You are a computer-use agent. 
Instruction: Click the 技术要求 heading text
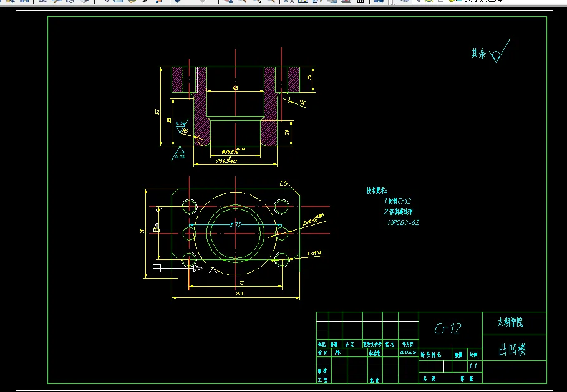376,191
